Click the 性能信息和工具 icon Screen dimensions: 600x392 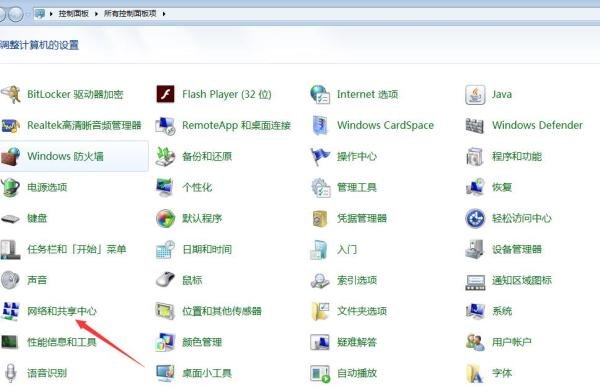[x=10, y=342]
